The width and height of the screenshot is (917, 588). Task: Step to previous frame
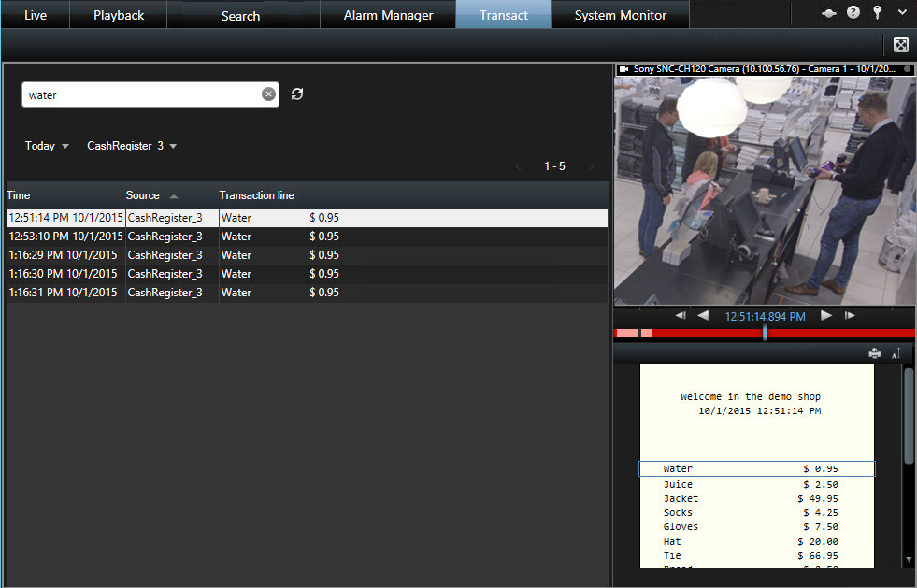(x=681, y=316)
